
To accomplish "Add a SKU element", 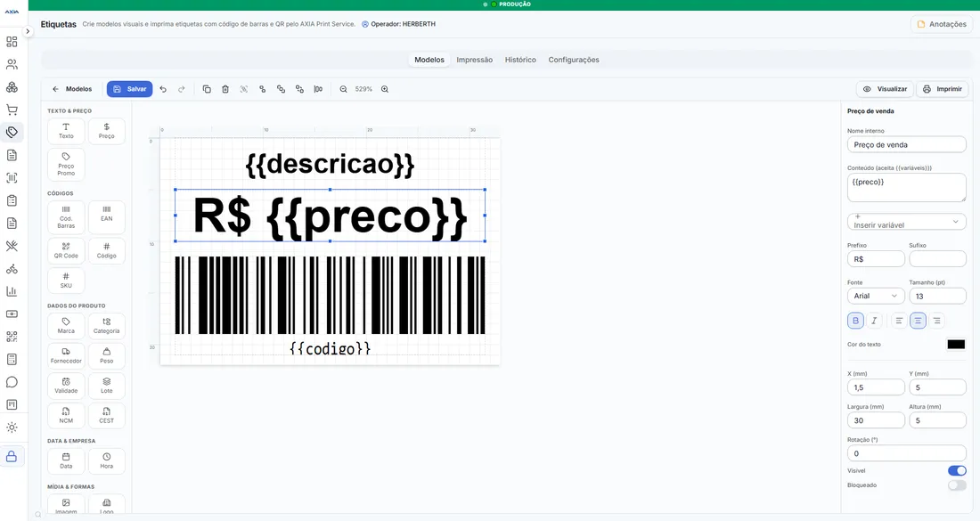I will pos(66,281).
